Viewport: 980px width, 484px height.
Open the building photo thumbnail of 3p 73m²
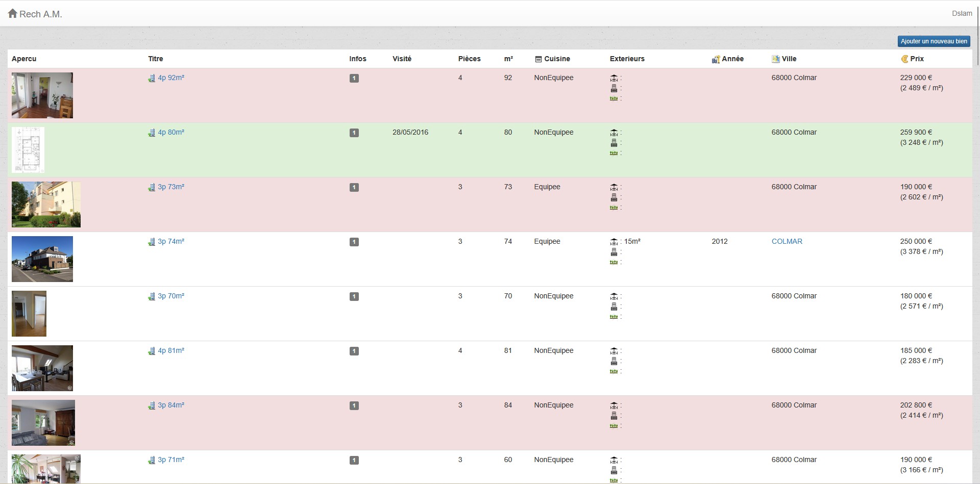click(x=46, y=205)
